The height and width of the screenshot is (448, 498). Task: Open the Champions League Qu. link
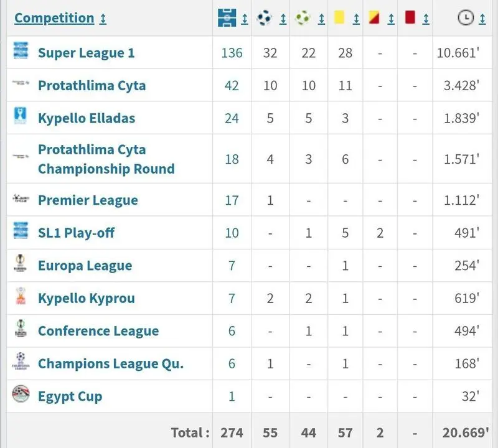click(111, 364)
